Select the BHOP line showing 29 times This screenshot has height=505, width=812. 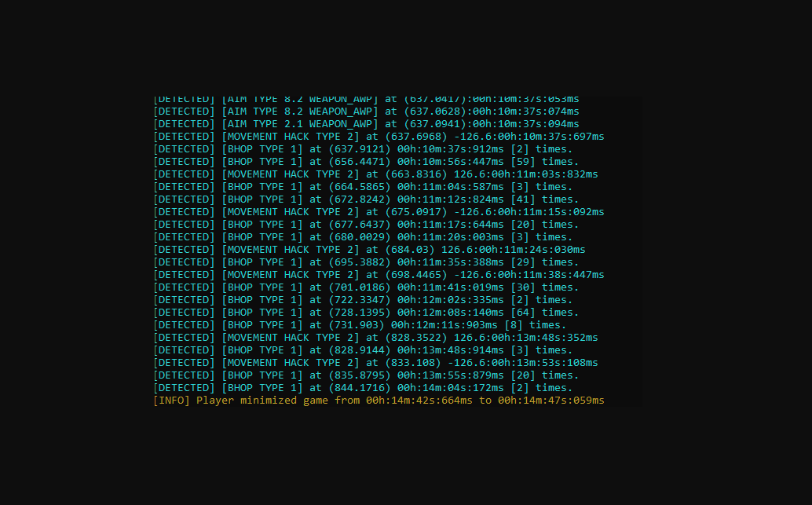tap(366, 262)
